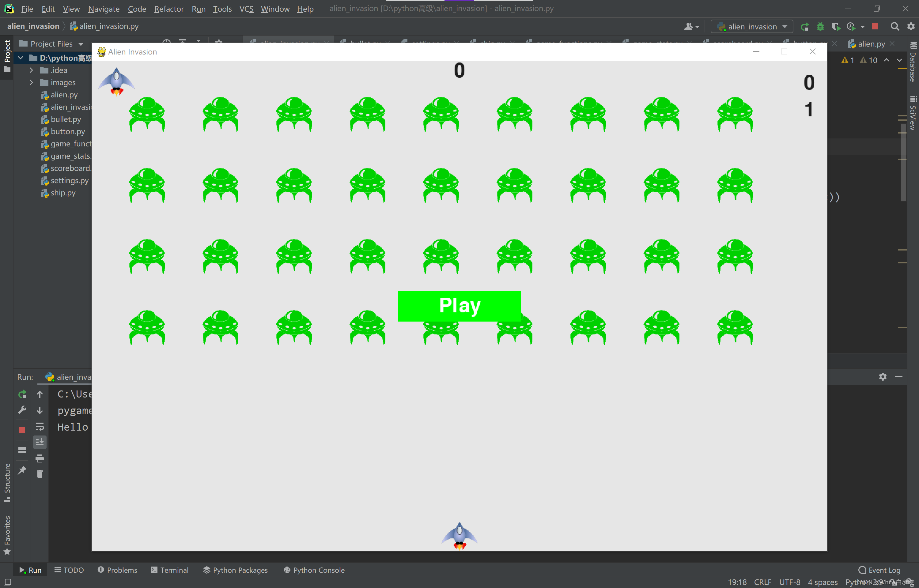Expand the images folder
Screen dimensions: 919x588
click(31, 82)
